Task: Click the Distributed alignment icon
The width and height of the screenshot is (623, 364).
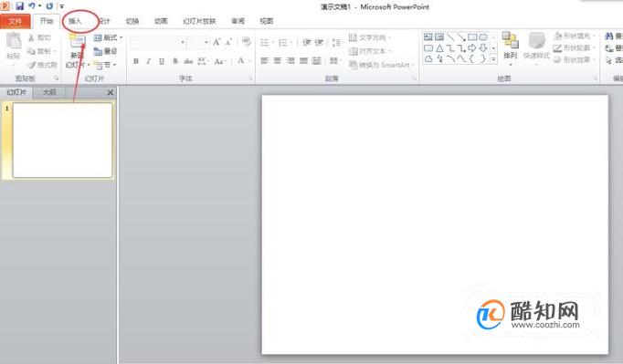Action: [316, 61]
